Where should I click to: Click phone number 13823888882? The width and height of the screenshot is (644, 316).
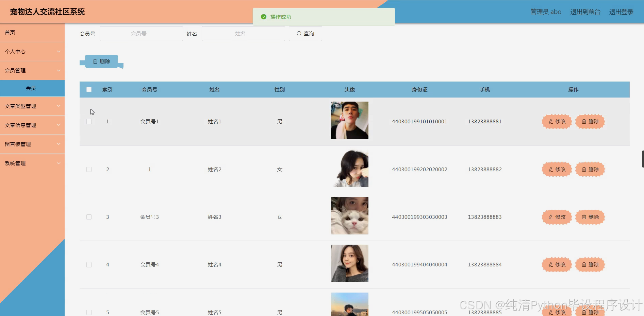tap(485, 170)
